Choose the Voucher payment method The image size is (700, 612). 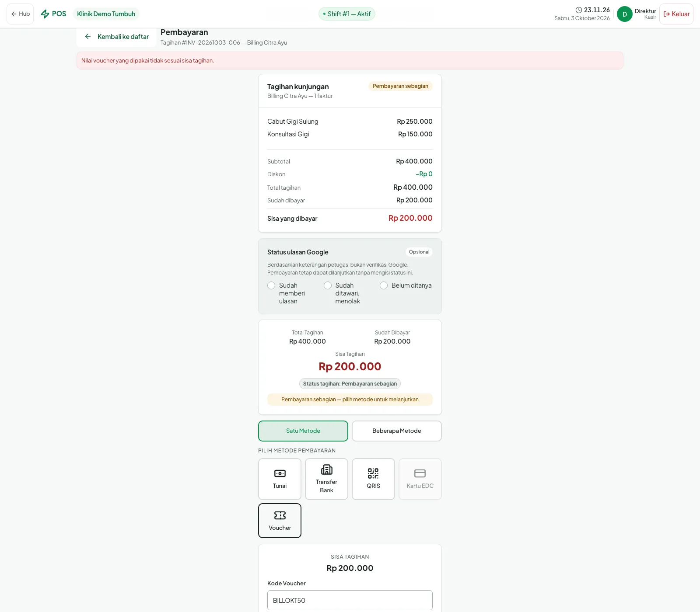point(280,521)
